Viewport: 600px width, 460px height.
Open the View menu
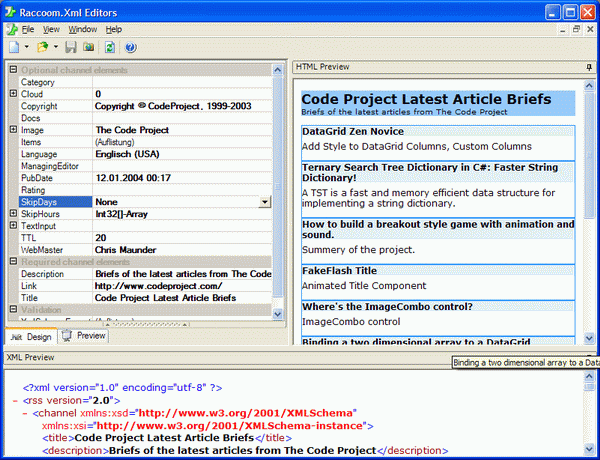(51, 29)
